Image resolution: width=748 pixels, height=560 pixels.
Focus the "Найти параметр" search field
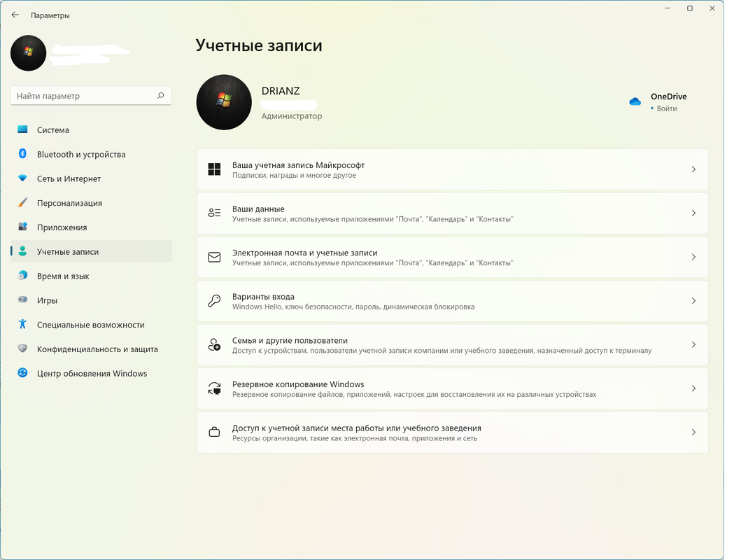[91, 95]
